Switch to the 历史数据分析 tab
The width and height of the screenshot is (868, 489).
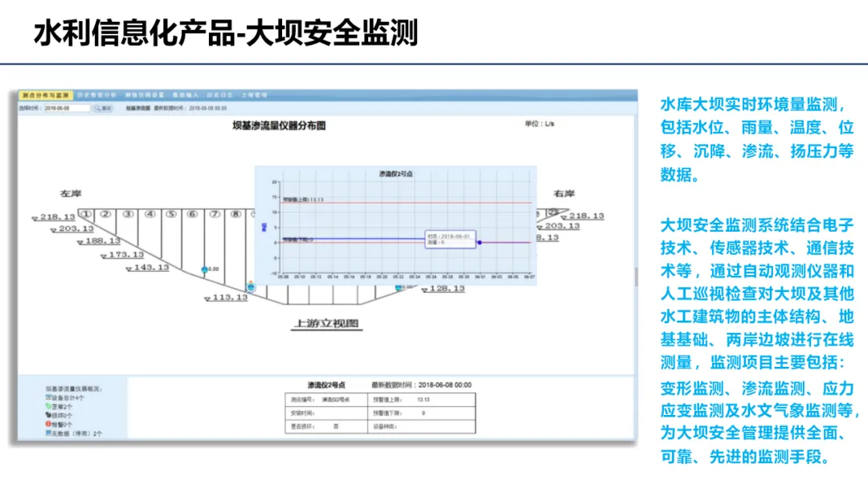97,95
